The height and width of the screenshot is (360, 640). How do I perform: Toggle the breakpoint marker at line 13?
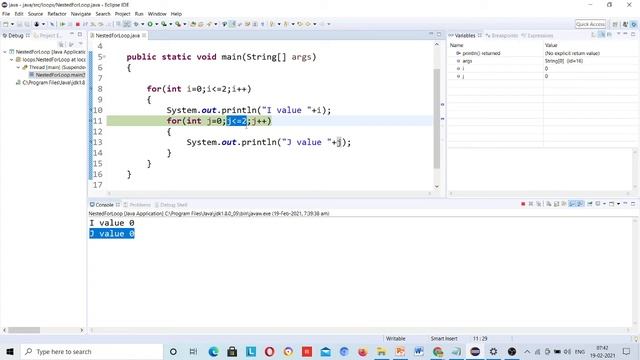tap(91, 142)
